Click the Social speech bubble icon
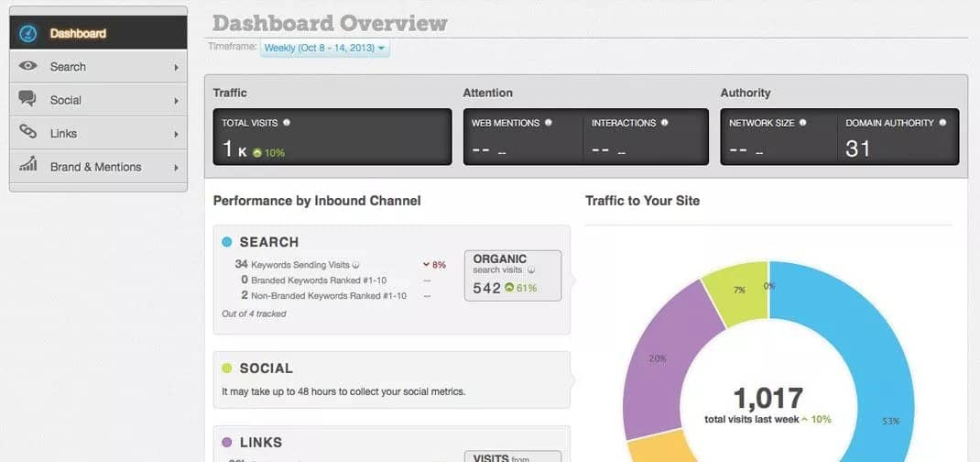The height and width of the screenshot is (462, 980). [28, 99]
